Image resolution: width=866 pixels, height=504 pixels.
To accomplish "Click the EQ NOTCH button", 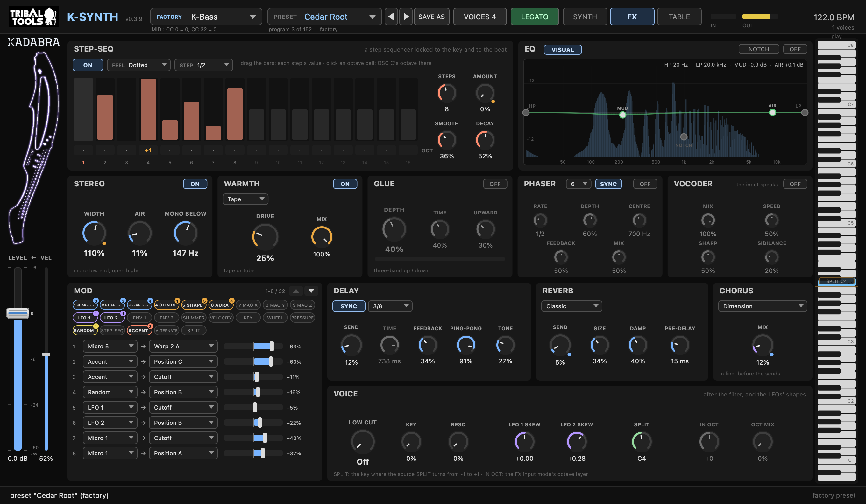I will (758, 49).
